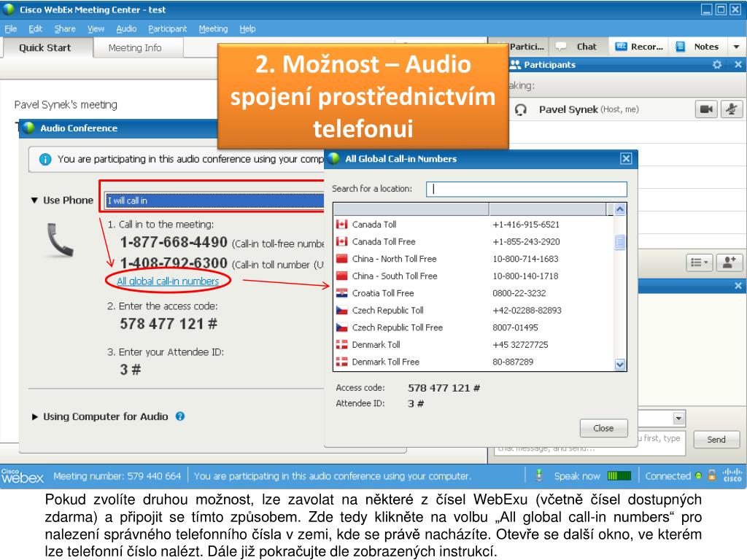This screenshot has height=560, width=747.
Task: Select Denmark Toll Free row
Action: [474, 362]
